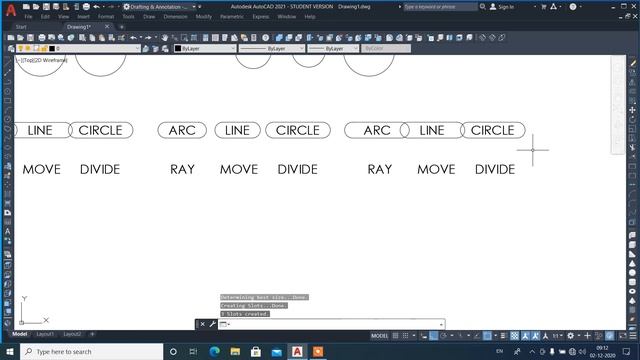Open the Modify menu
Image resolution: width=640 pixels, height=360 pixels.
(x=203, y=17)
